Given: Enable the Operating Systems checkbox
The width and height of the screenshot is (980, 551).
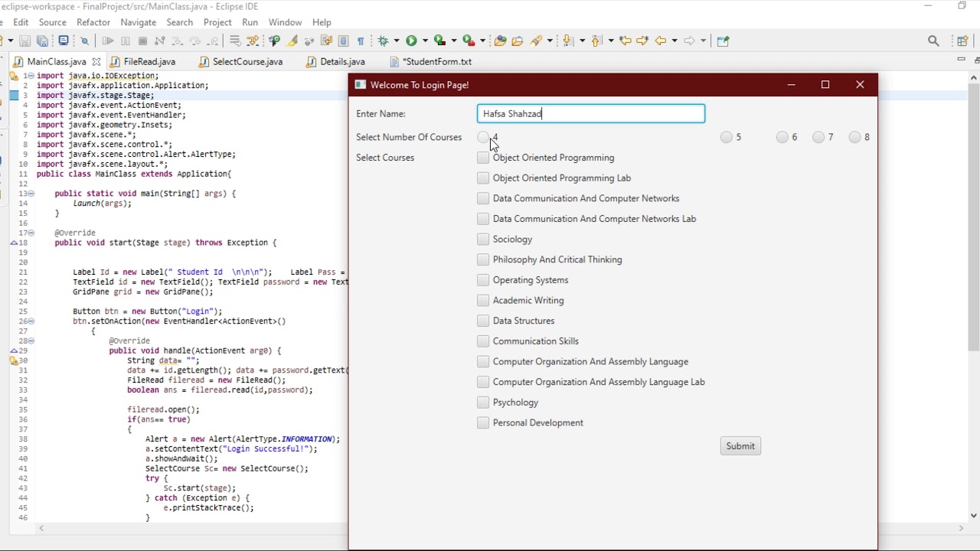Looking at the screenshot, I should (x=483, y=280).
